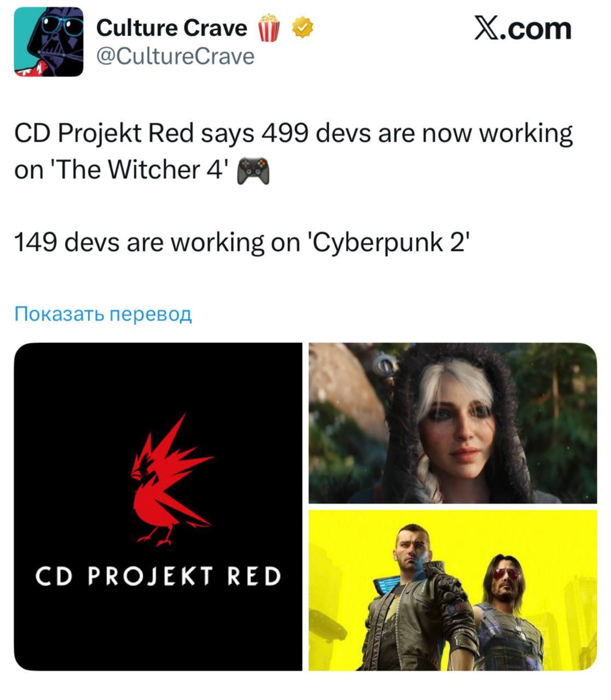Click the gold verified badge
Viewport: 611px width, 700px height.
pos(302,27)
